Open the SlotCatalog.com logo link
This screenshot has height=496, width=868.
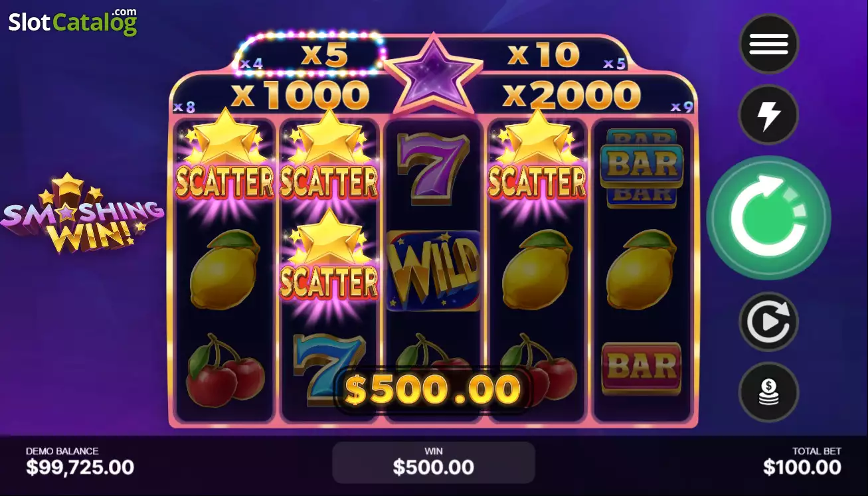point(72,21)
